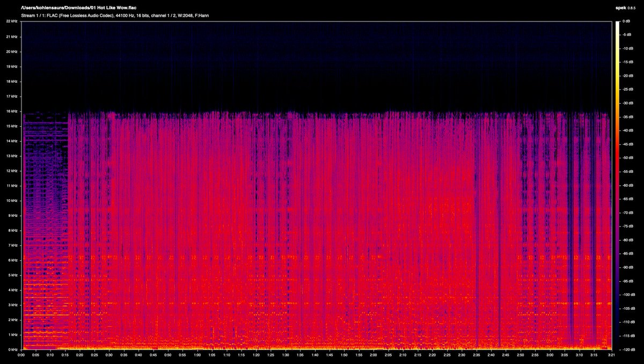Click the '0:00' time axis label

pyautogui.click(x=21, y=355)
